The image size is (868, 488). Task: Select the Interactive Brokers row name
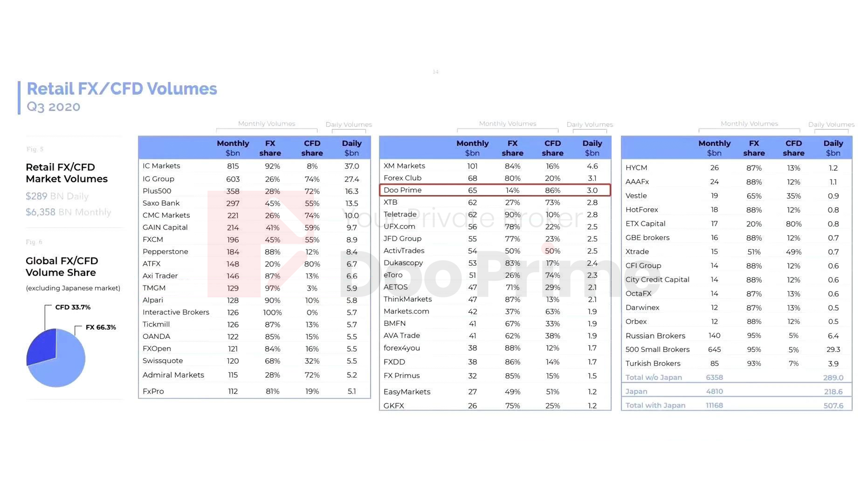point(176,312)
